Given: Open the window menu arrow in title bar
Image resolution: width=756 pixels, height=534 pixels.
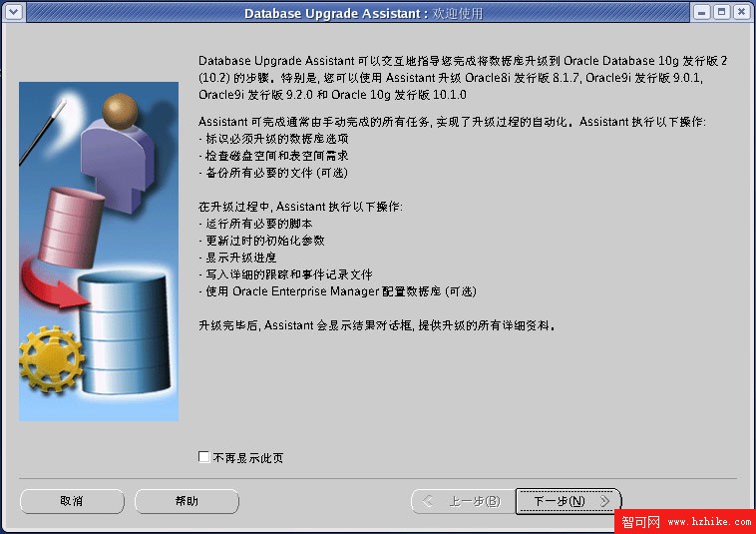Looking at the screenshot, I should 14,12.
